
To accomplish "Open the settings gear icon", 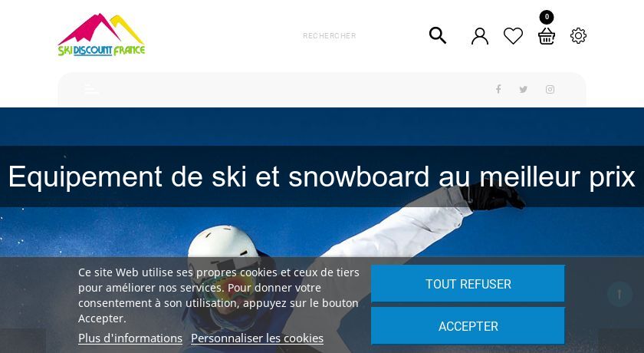I will tap(578, 36).
